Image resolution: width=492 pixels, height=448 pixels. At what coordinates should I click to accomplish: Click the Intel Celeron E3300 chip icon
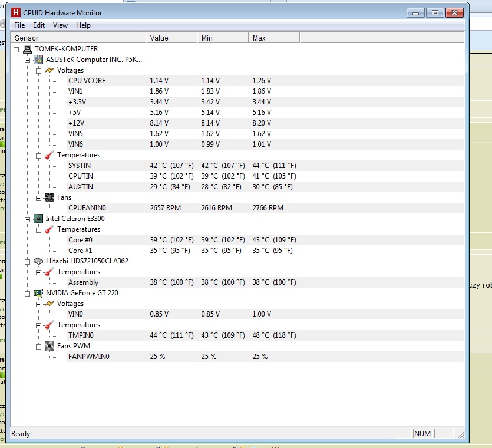38,219
